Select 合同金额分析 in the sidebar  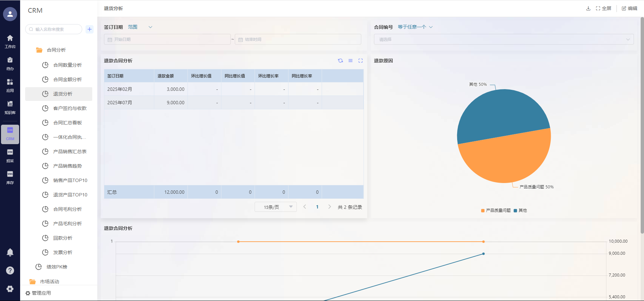[x=67, y=79]
